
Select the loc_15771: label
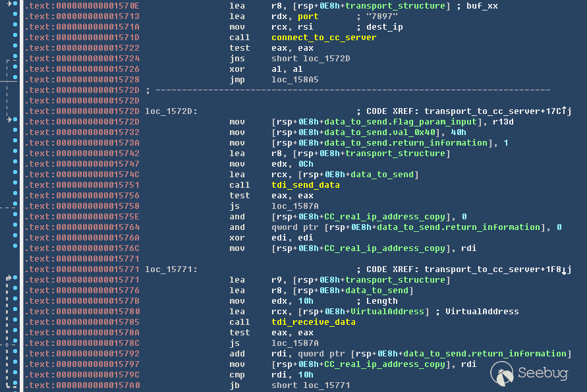pos(171,269)
